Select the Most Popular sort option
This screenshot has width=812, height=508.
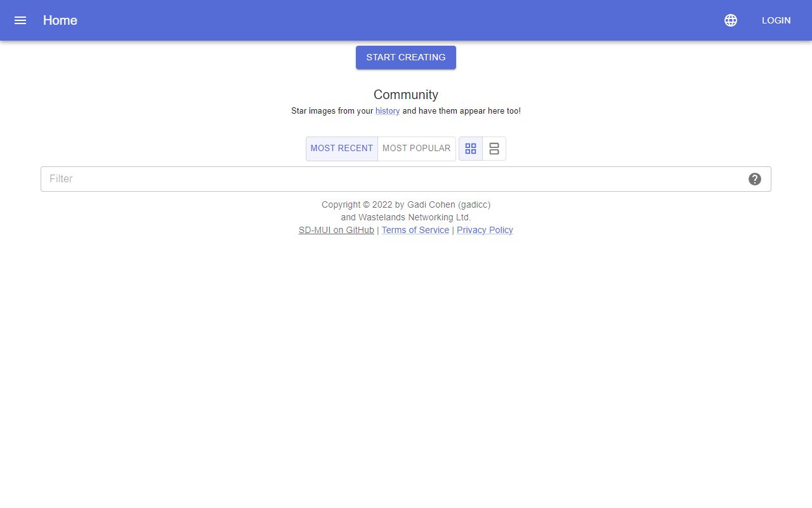(x=416, y=149)
